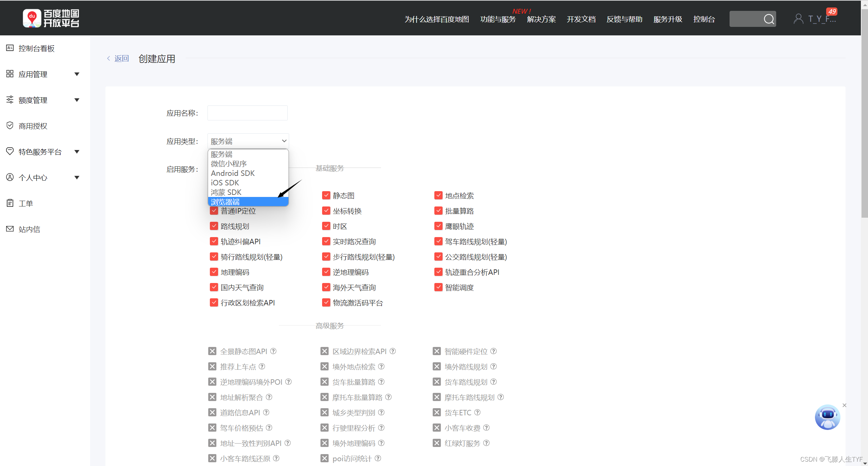
Task: Click the 商用授权 shield icon
Action: (10, 126)
